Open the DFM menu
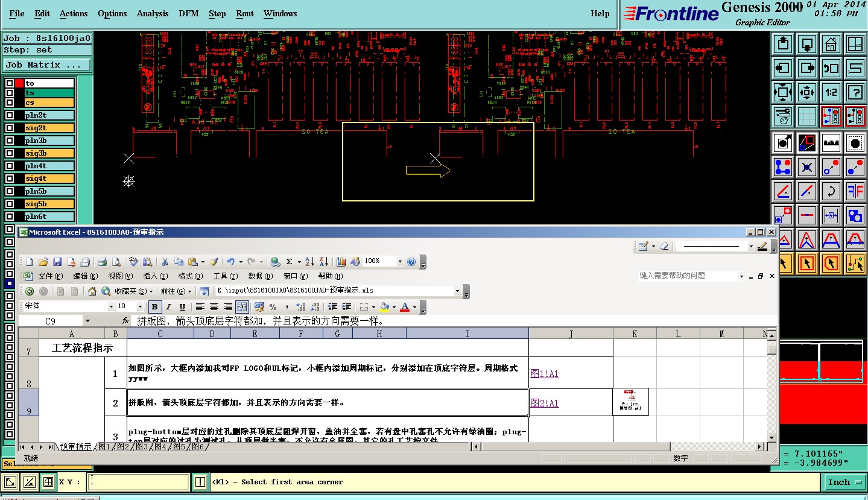The width and height of the screenshot is (868, 500). point(189,13)
